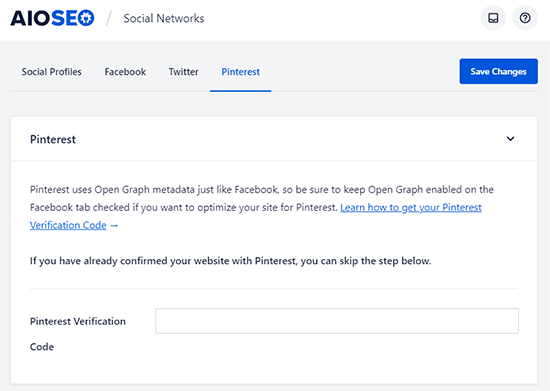The image size is (550, 391).
Task: Open the help question mark icon
Action: click(525, 18)
